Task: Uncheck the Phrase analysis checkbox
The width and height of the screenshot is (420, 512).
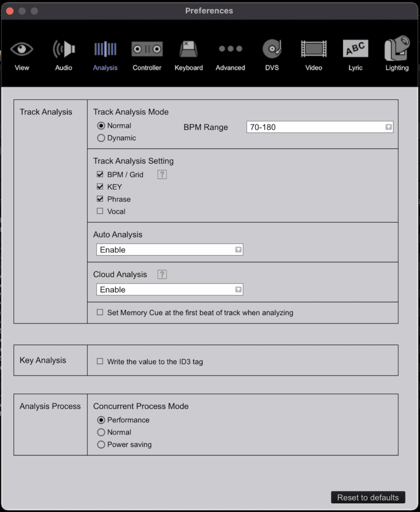Action: click(100, 199)
